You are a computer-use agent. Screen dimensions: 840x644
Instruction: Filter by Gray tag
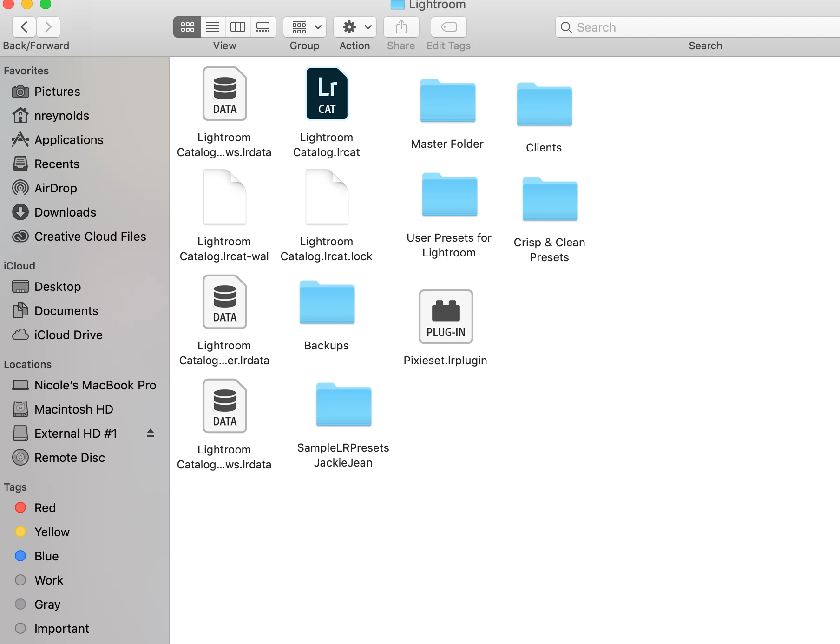[x=85, y=605]
